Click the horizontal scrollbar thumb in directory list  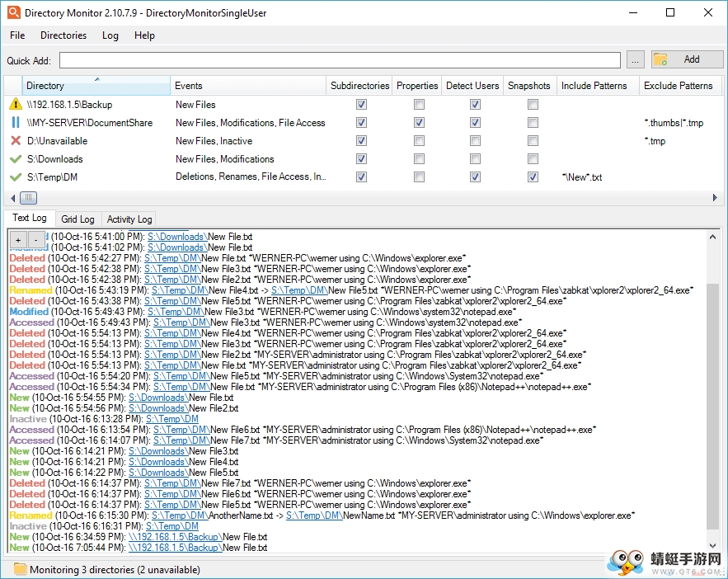coord(28,198)
